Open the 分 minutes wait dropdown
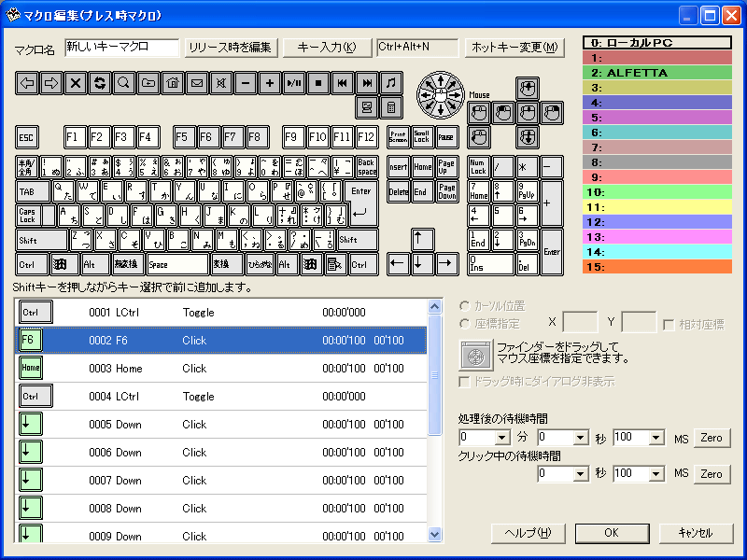747x560 pixels. coord(502,438)
